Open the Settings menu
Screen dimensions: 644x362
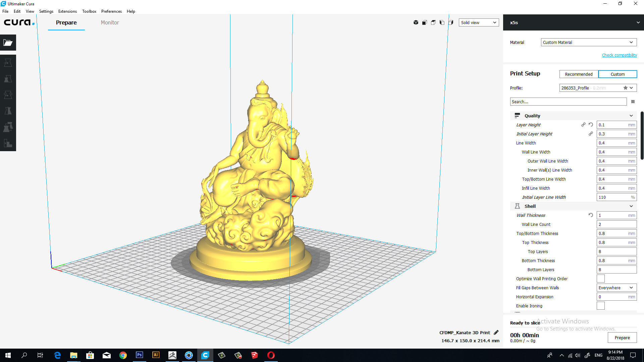tap(46, 11)
